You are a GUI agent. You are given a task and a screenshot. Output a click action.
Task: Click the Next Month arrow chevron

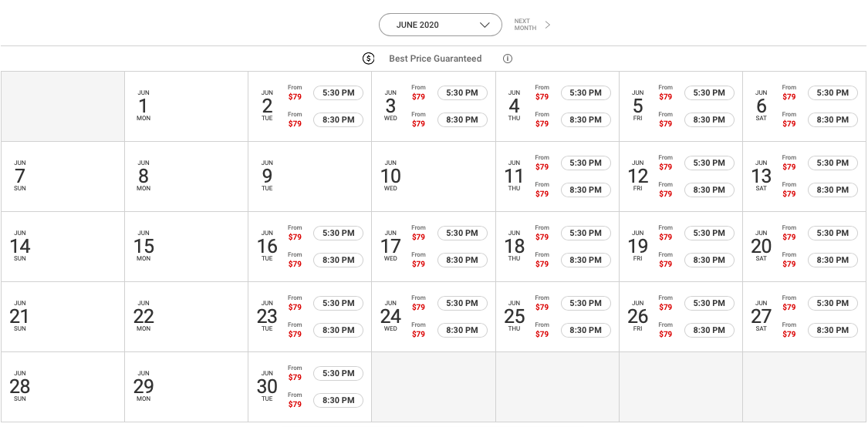pyautogui.click(x=548, y=25)
